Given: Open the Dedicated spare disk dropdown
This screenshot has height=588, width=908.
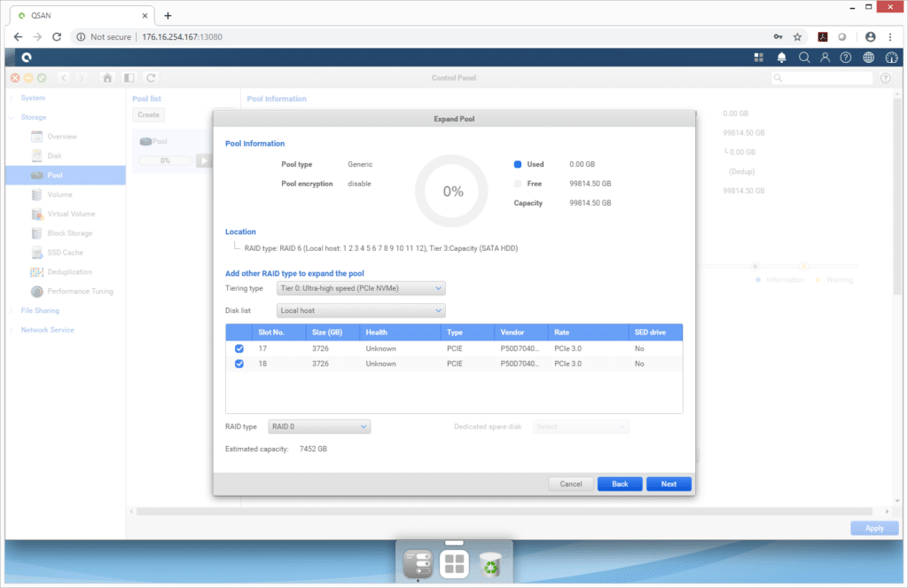Looking at the screenshot, I should point(581,427).
